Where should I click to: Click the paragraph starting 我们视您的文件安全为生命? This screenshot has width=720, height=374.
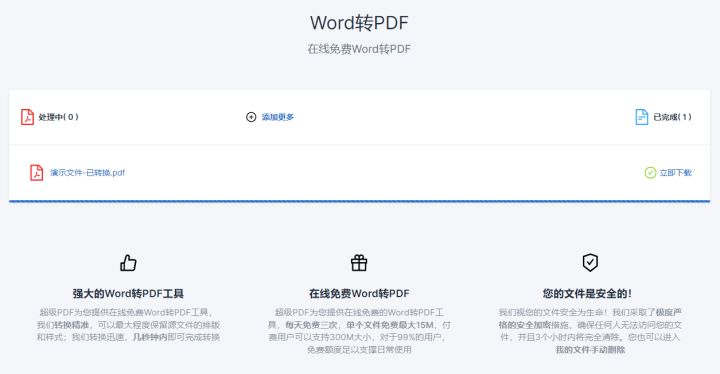pos(590,331)
